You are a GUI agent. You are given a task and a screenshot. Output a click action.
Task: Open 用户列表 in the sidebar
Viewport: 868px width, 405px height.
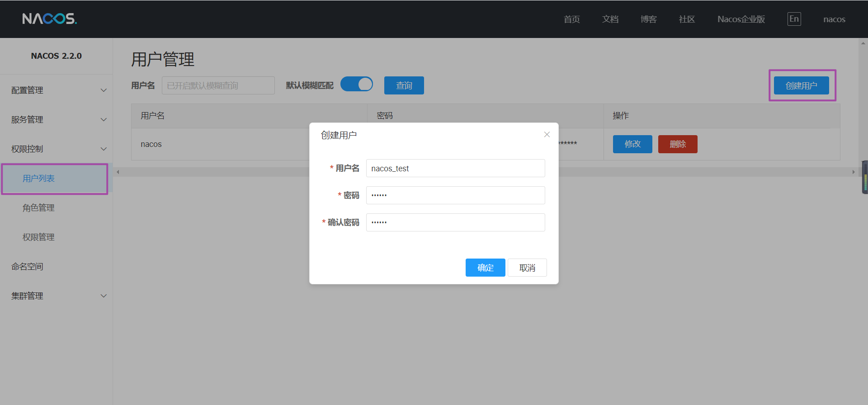point(39,179)
